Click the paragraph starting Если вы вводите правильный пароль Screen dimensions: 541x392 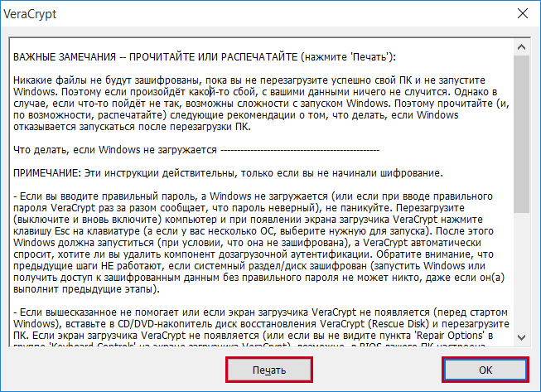(x=249, y=242)
